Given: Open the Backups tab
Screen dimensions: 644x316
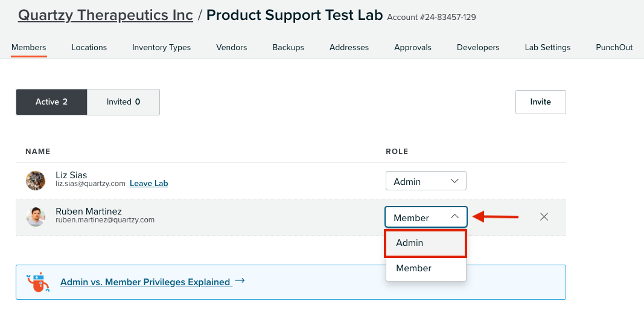Looking at the screenshot, I should [289, 47].
